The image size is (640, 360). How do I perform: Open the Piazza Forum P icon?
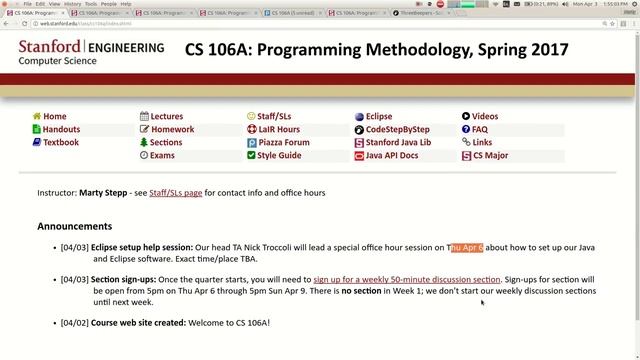pos(251,142)
